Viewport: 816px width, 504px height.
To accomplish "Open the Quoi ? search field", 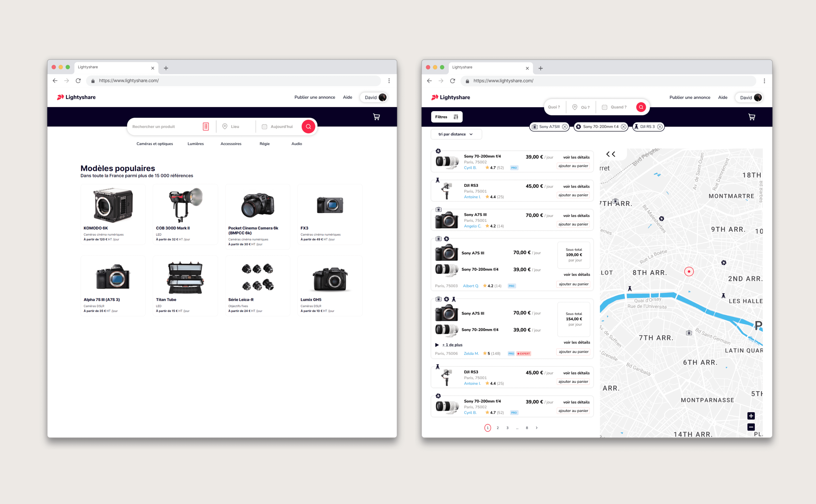I will (554, 107).
